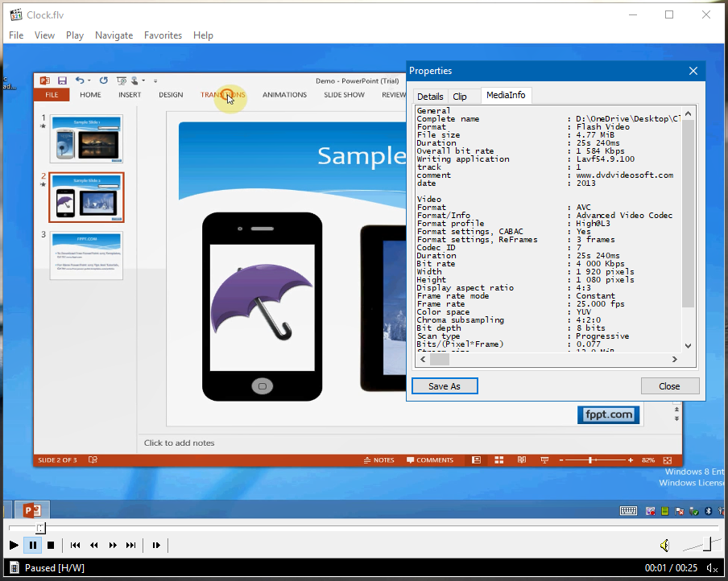Skip to next file button

(131, 546)
